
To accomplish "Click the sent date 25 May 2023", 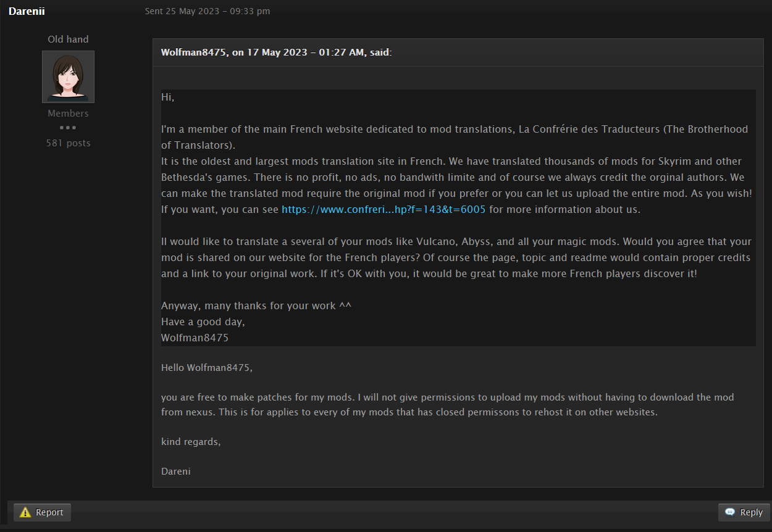I will coord(208,11).
